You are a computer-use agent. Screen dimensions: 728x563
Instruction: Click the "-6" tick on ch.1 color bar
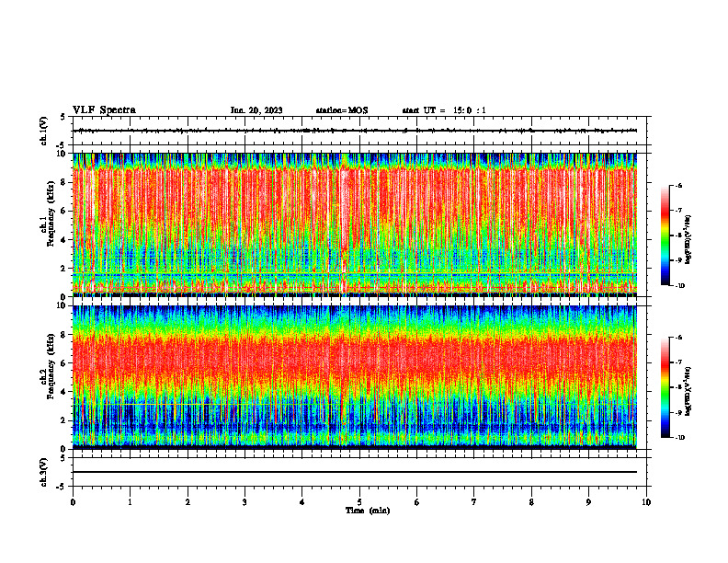[x=678, y=185]
